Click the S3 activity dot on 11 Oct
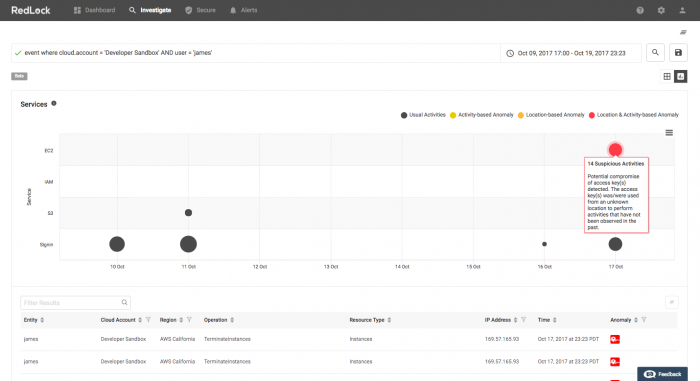This screenshot has height=381, width=700. (x=188, y=213)
